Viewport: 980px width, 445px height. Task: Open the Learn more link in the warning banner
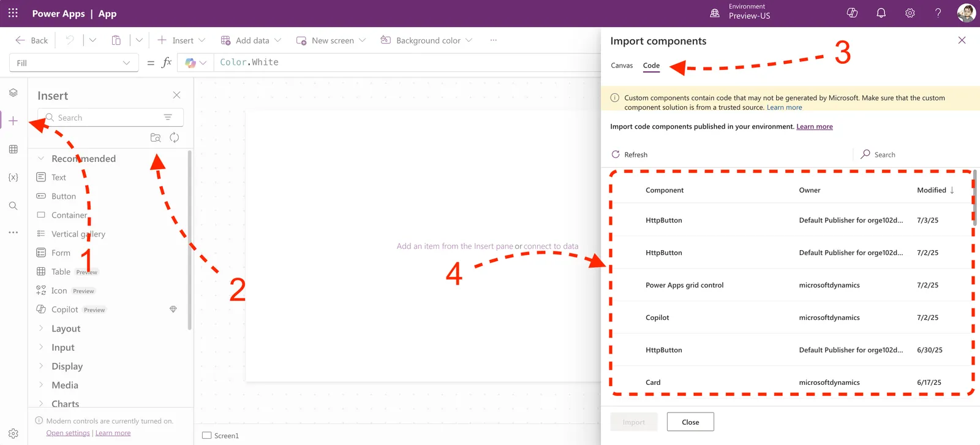784,107
